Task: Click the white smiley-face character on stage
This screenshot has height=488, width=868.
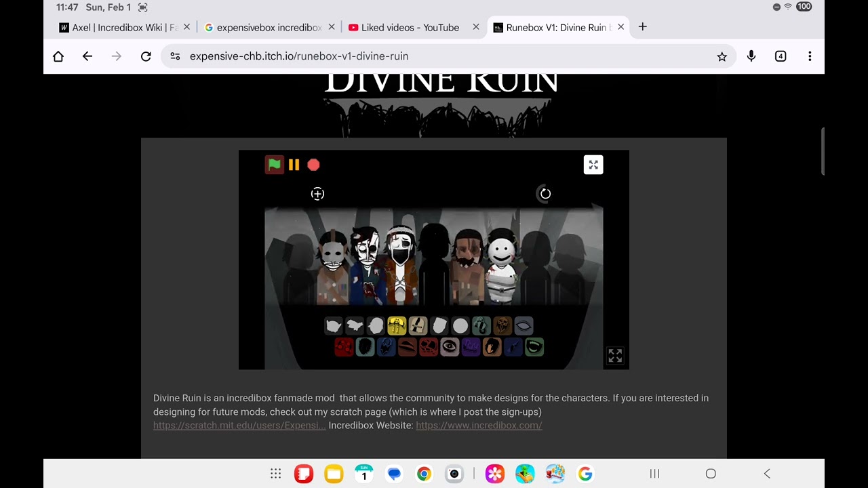Action: pos(502,266)
